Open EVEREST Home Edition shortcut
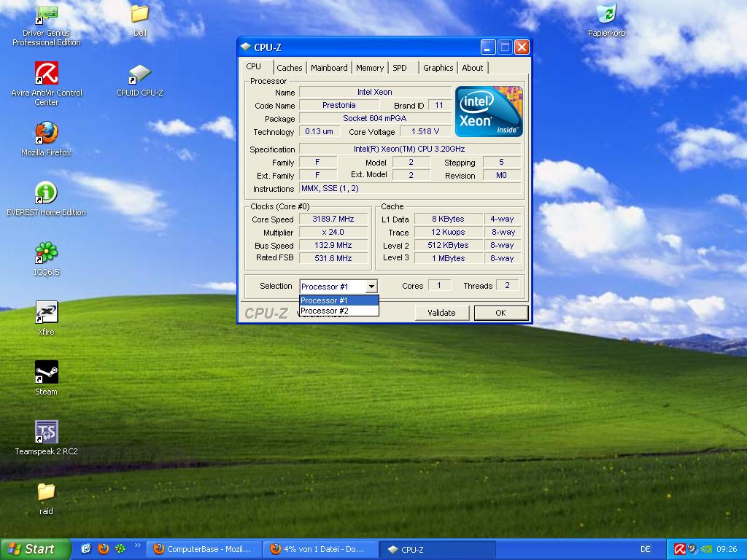Screen dimensions: 747x560 pyautogui.click(x=46, y=198)
